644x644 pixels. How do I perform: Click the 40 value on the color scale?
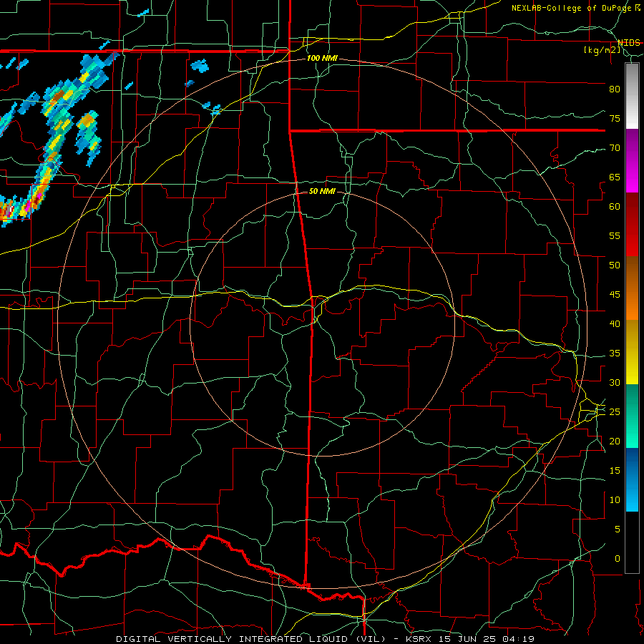tap(615, 324)
